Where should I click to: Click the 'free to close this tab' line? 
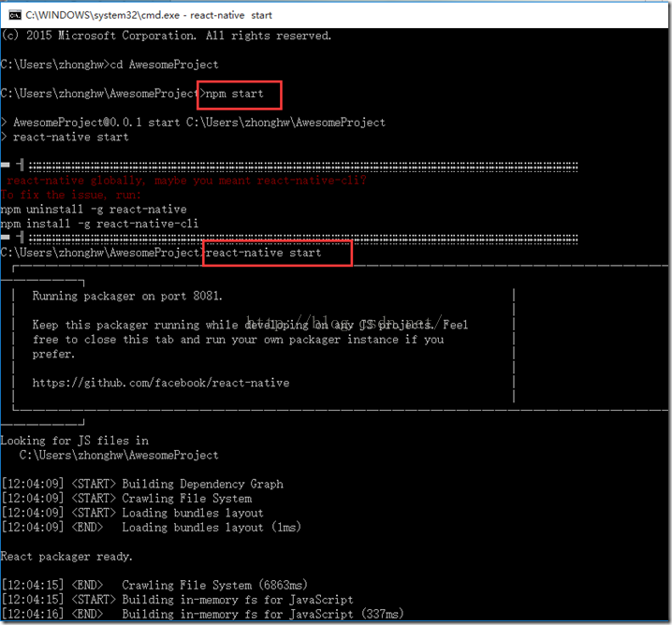click(238, 340)
